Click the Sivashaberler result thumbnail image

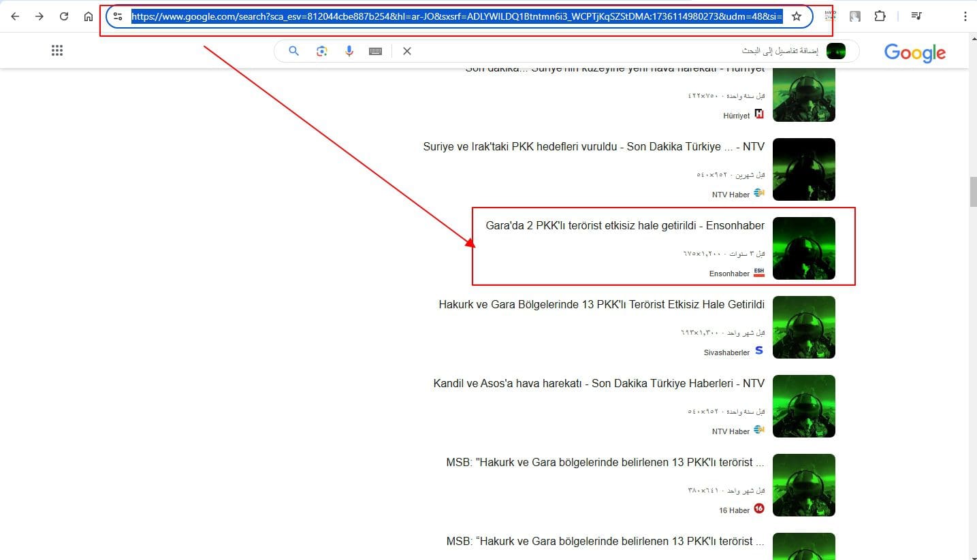click(804, 327)
